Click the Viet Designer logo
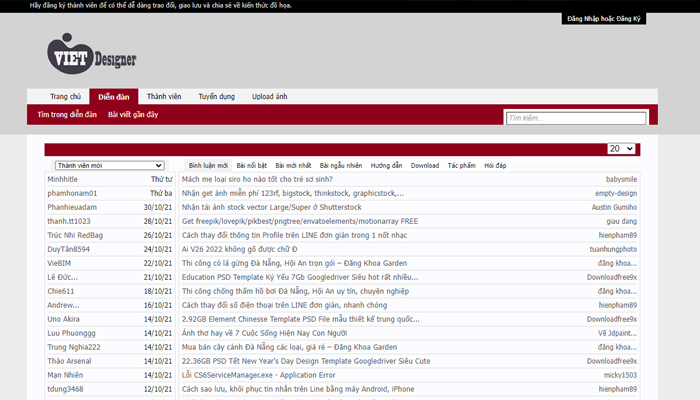 [x=91, y=58]
